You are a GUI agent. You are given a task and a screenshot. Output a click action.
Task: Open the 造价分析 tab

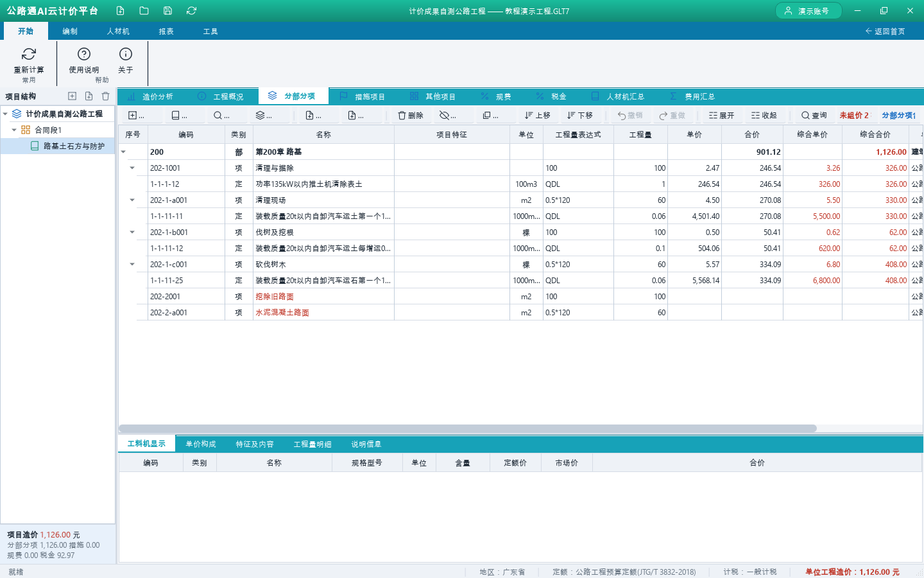click(151, 96)
